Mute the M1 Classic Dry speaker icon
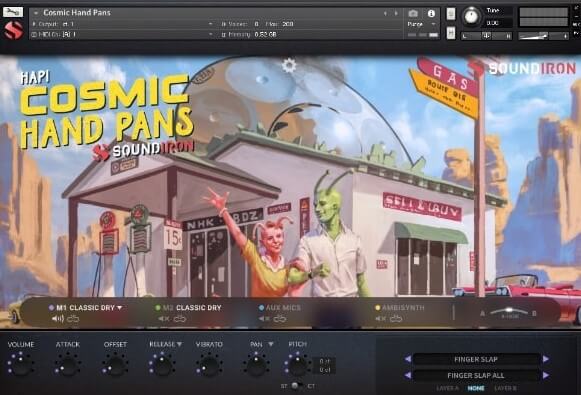 57,318
